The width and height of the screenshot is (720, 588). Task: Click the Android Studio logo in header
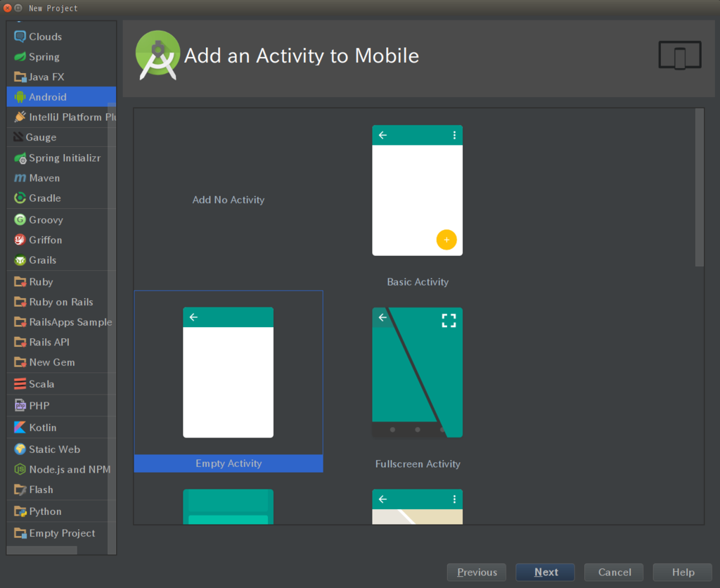[x=157, y=56]
